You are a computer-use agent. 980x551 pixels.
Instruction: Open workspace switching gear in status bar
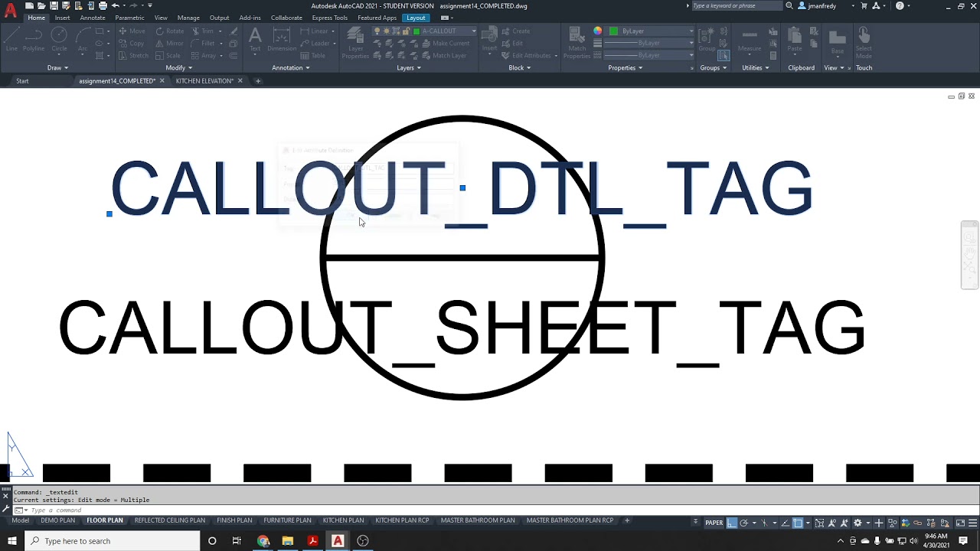click(857, 523)
